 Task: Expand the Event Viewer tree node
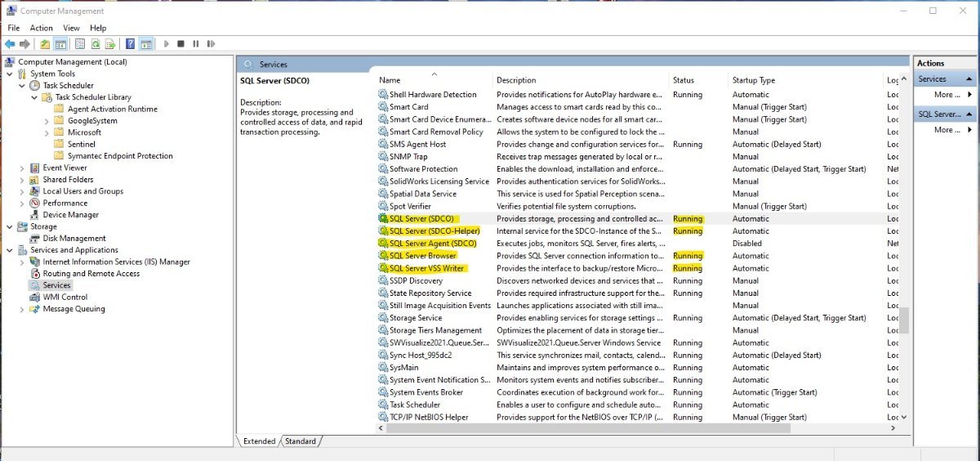coord(22,168)
